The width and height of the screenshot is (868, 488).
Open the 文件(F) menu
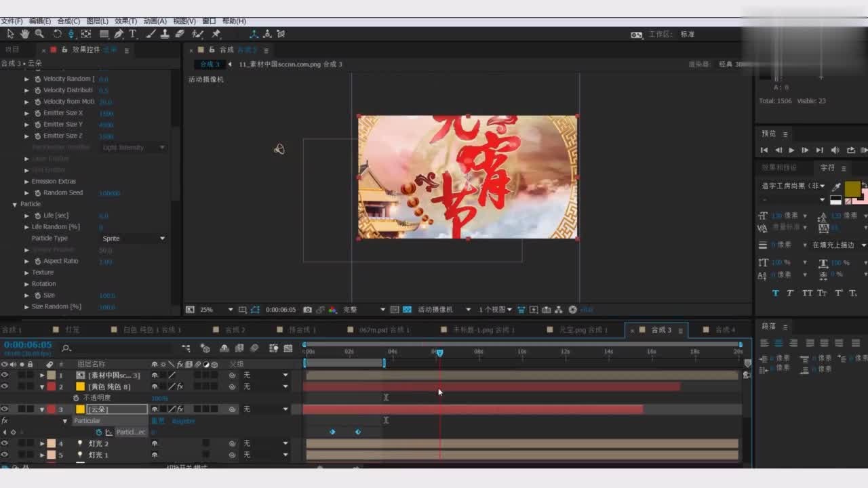(x=12, y=21)
